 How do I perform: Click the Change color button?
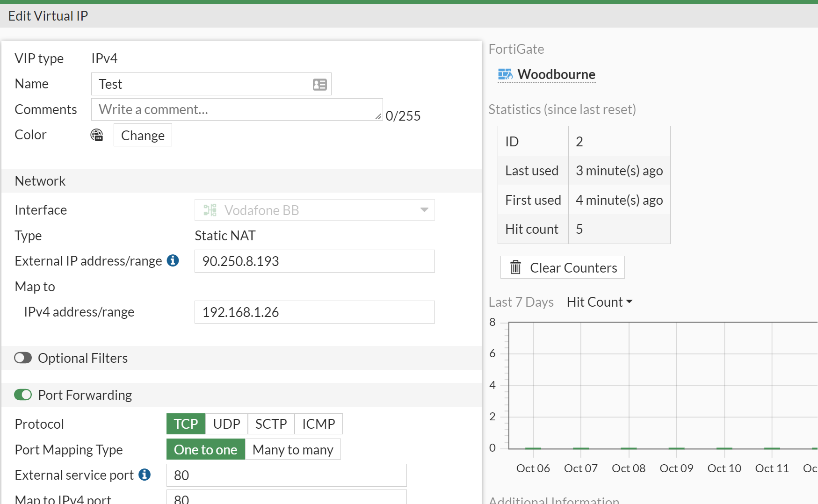click(143, 135)
